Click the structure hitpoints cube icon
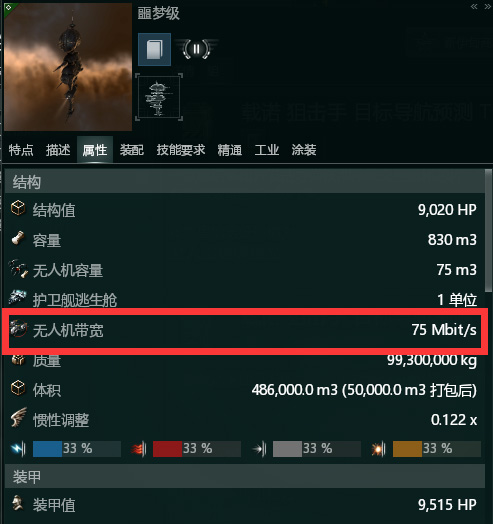This screenshot has width=493, height=524. coord(18,209)
